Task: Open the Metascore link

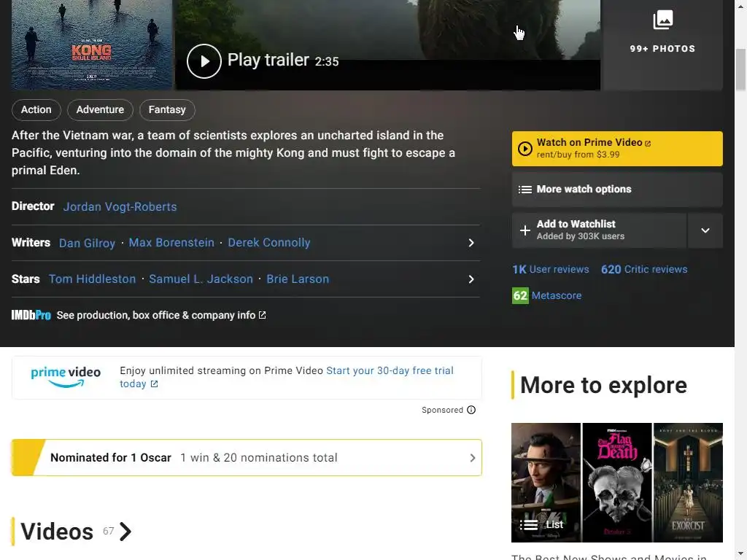Action: click(557, 296)
